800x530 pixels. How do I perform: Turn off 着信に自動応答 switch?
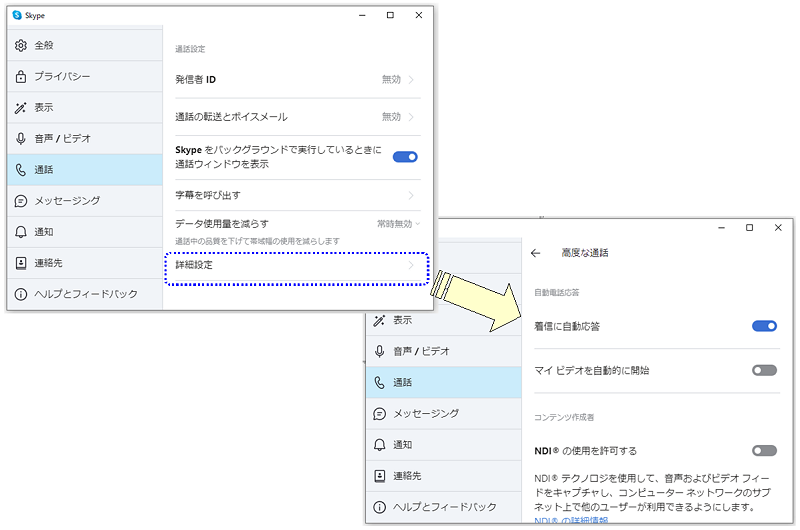coord(764,326)
